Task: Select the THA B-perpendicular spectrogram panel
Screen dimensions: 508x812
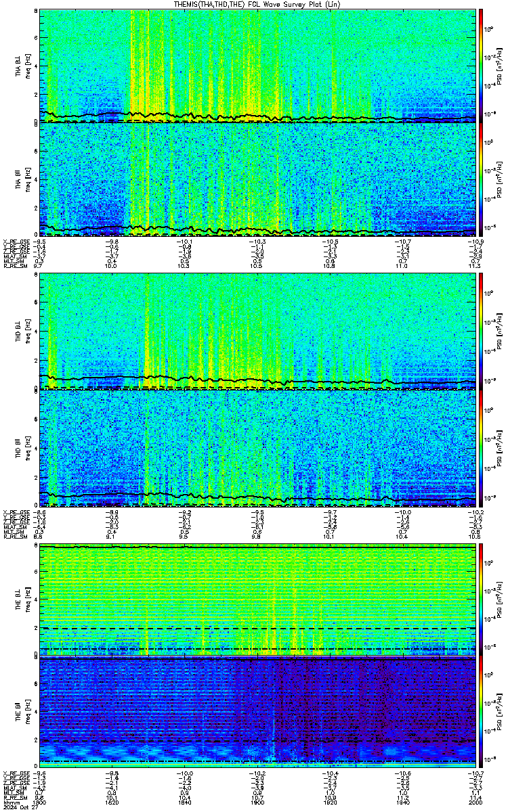Action: click(x=258, y=66)
